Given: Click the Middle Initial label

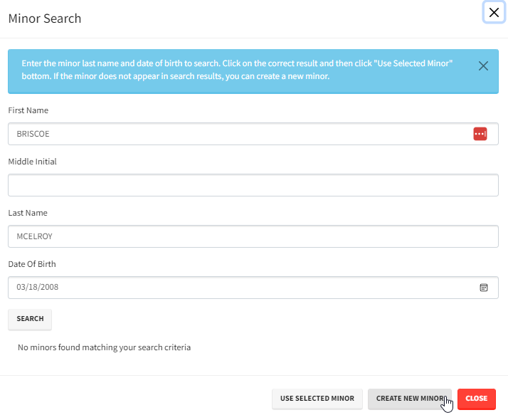Looking at the screenshot, I should tap(32, 162).
